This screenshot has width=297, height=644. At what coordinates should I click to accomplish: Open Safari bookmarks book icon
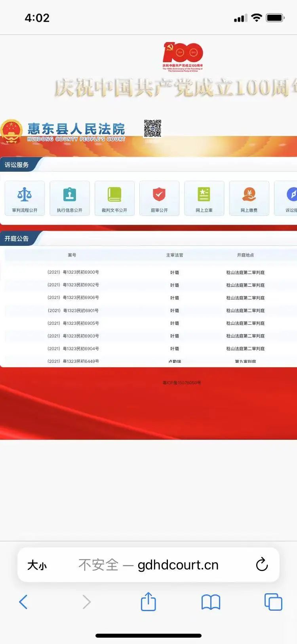tap(211, 602)
